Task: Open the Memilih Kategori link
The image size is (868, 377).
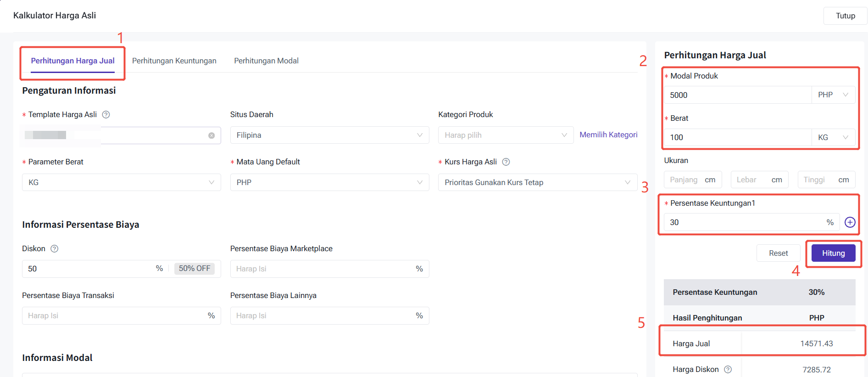Action: click(x=608, y=135)
